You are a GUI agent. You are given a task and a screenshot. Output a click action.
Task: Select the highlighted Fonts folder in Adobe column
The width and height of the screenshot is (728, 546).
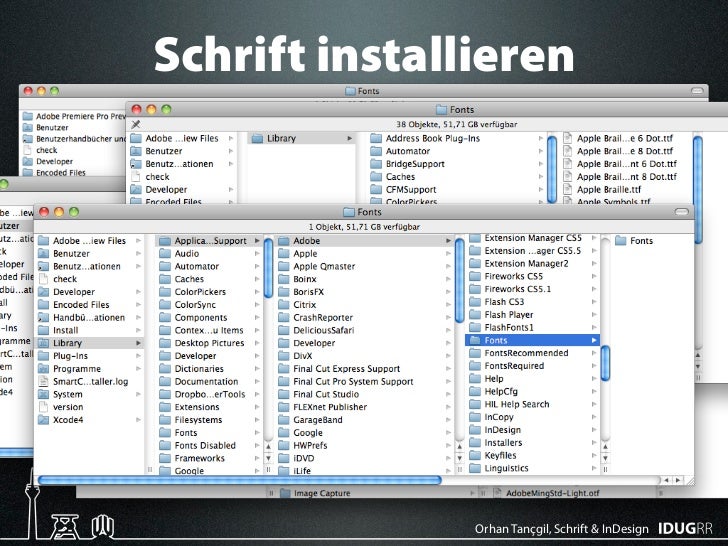(x=532, y=340)
